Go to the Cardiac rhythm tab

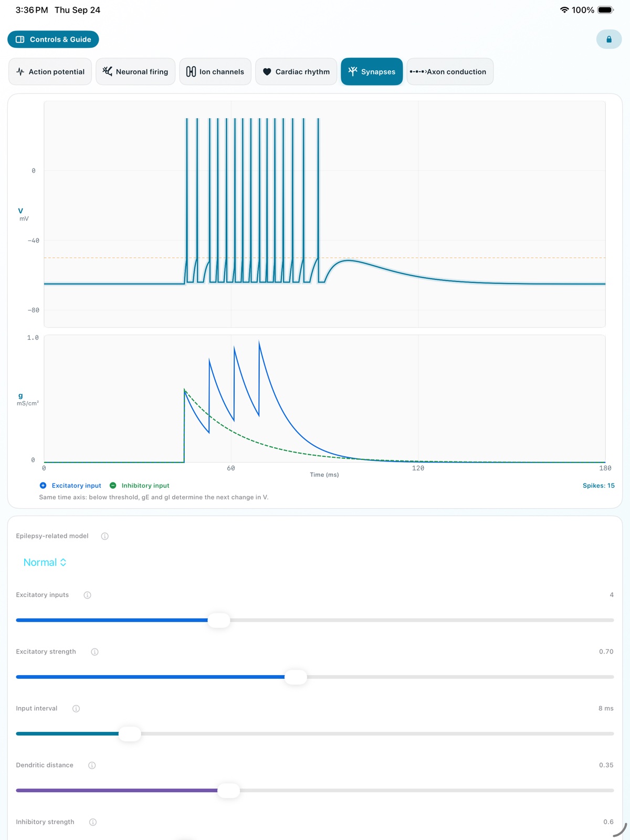point(296,71)
